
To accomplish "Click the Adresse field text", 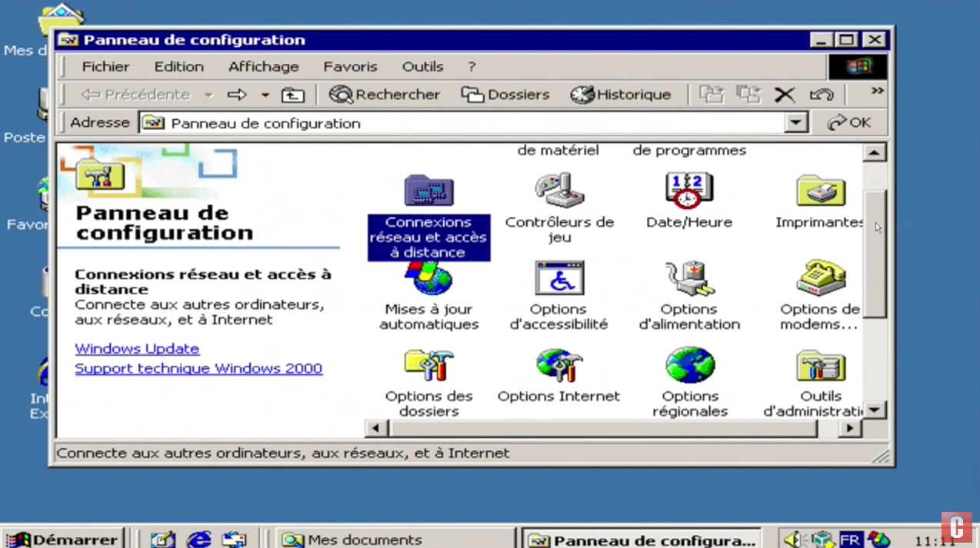I will point(265,123).
